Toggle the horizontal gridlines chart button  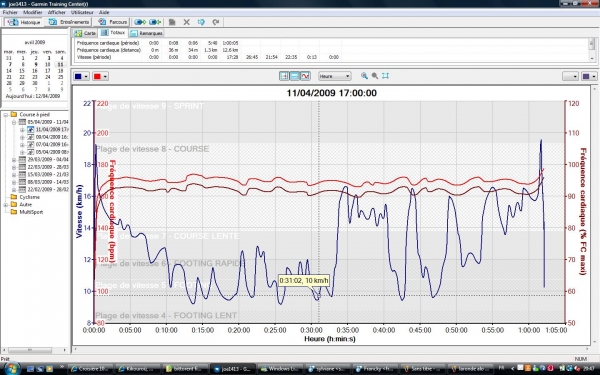(x=294, y=76)
